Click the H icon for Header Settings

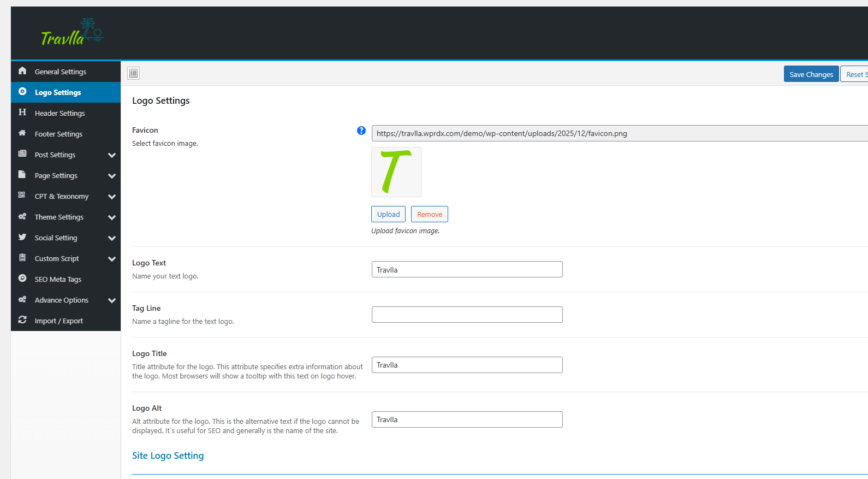pos(22,113)
